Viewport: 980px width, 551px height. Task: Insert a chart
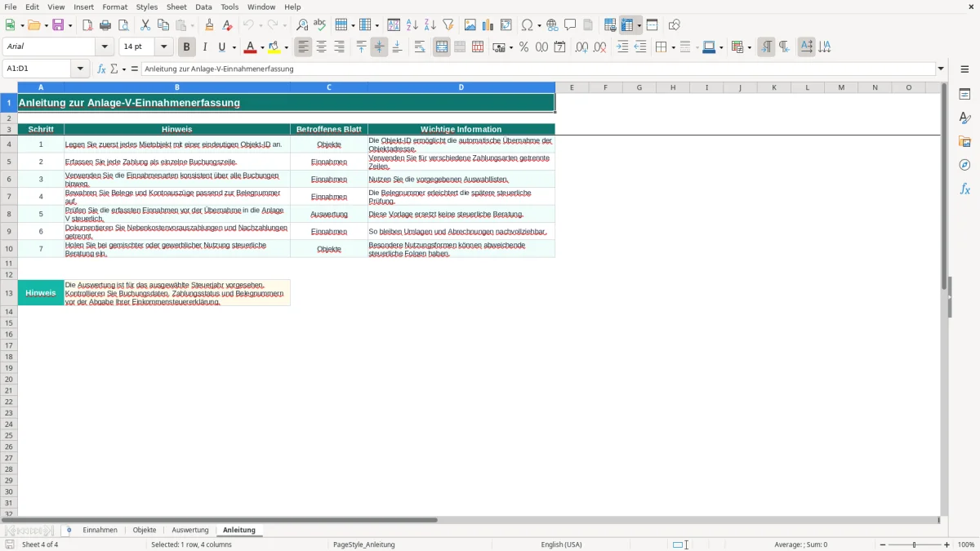coord(488,25)
